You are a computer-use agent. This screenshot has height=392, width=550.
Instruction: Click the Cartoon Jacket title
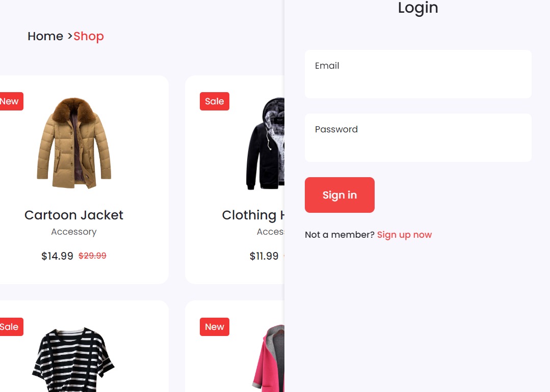click(74, 215)
